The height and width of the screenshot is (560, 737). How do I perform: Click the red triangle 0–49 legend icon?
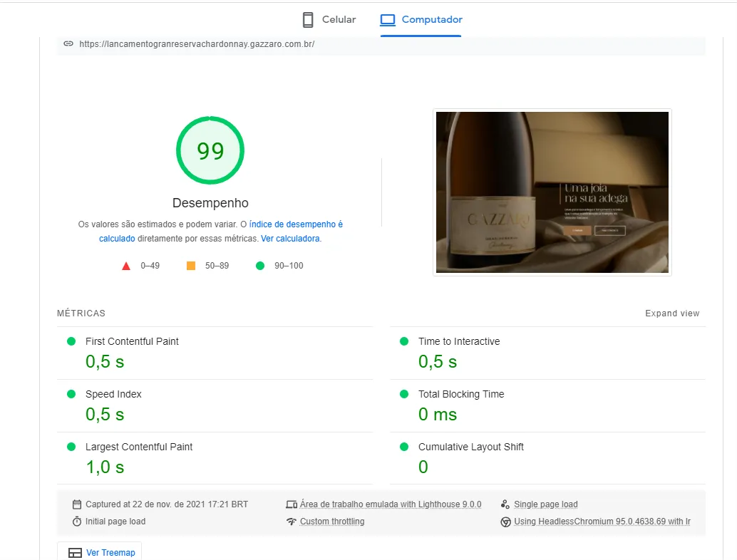click(126, 266)
